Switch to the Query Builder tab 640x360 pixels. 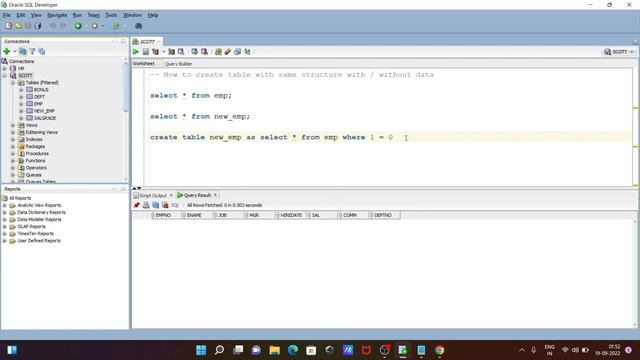pyautogui.click(x=178, y=64)
